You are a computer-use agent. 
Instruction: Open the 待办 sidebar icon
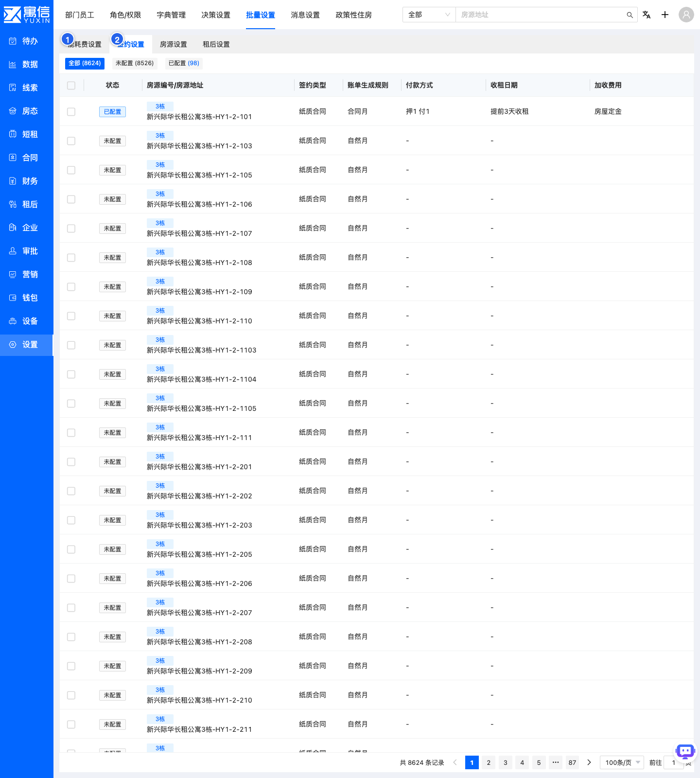tap(13, 41)
